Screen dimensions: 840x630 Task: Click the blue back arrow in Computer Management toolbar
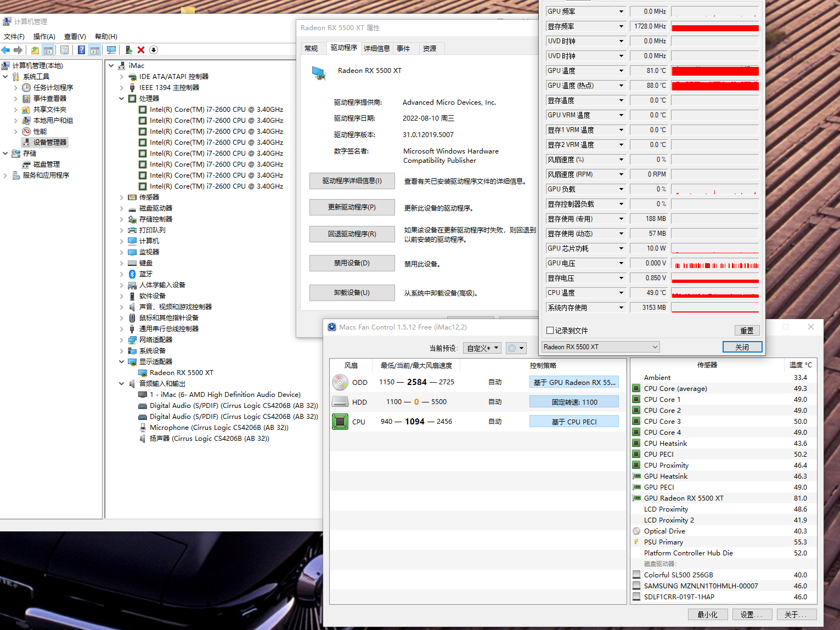(x=6, y=50)
